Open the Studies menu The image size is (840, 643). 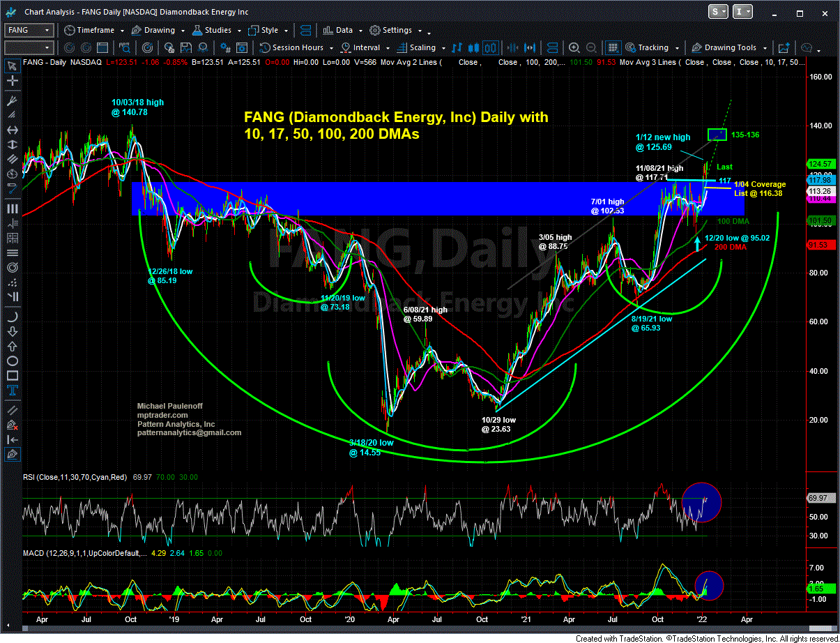tap(217, 30)
